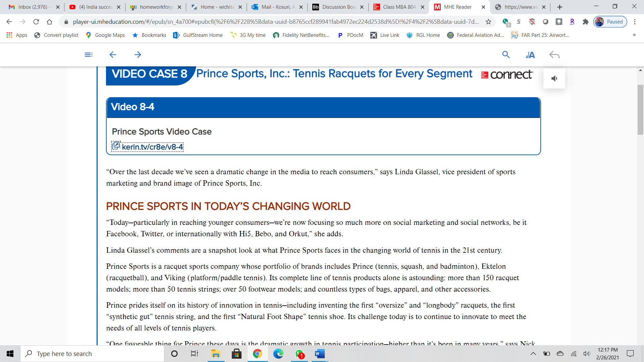Open the Chrome three-dot menu
Screen dimensions: 644x362
635,22
